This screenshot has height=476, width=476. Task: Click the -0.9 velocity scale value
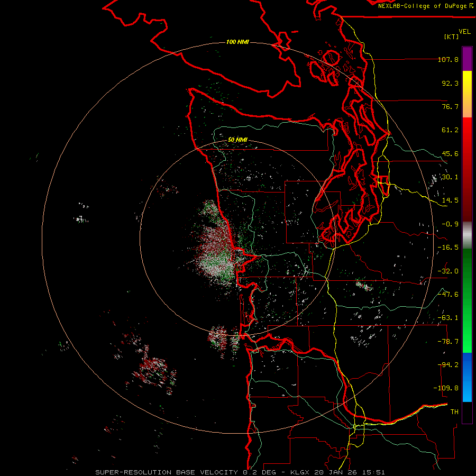(x=450, y=224)
